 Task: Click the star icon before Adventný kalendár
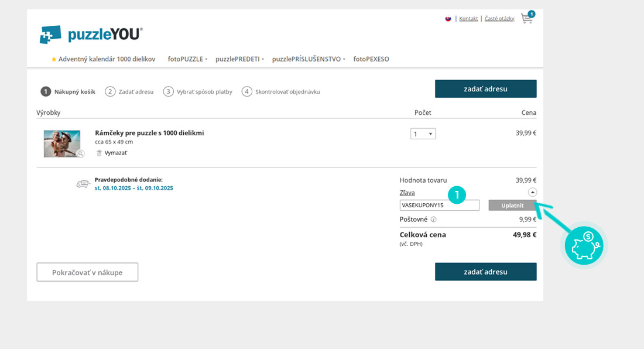54,59
